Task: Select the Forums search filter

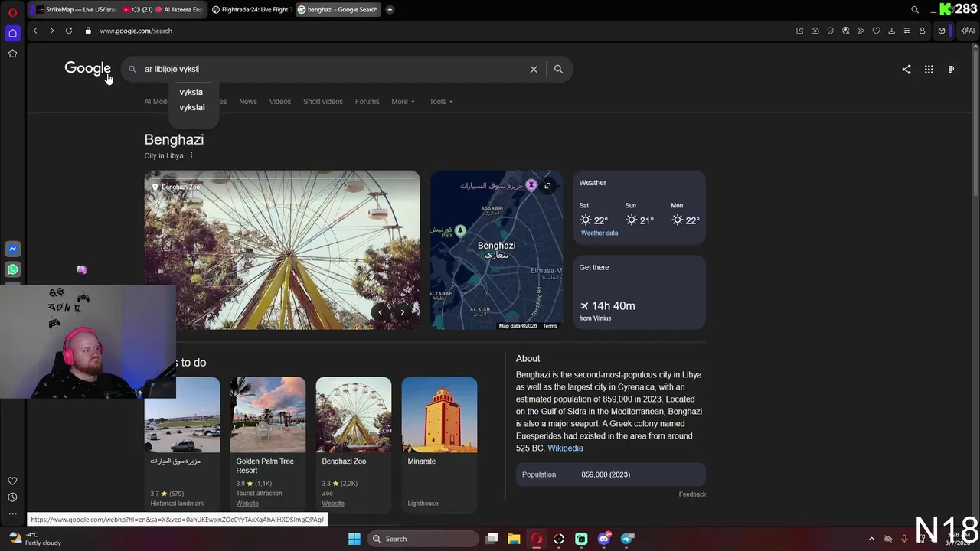Action: pos(367,101)
